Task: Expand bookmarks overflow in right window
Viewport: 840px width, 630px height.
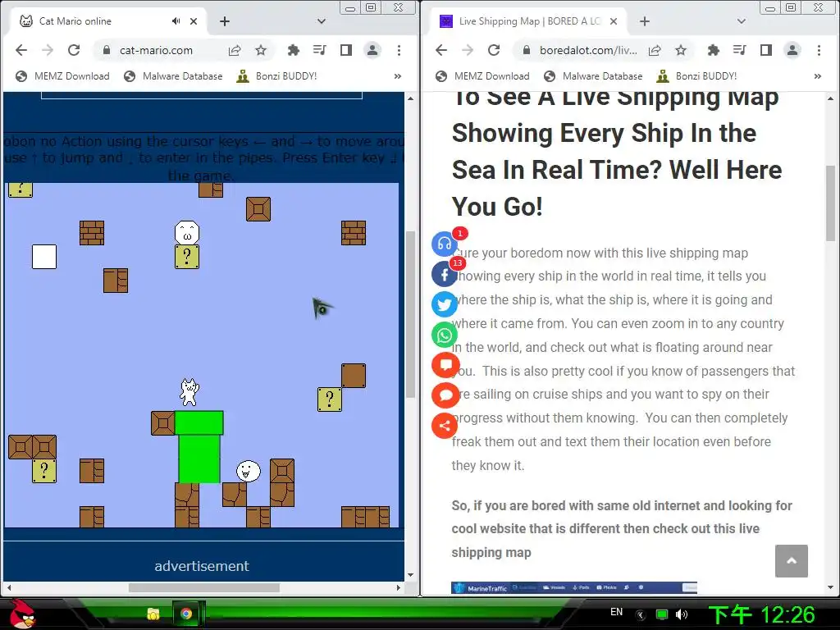Action: pyautogui.click(x=818, y=76)
